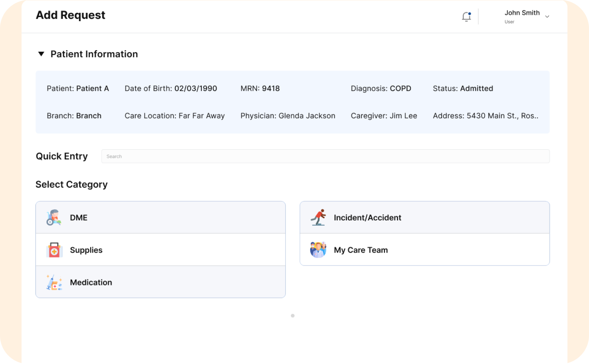Viewport: 589px width, 364px height.
Task: Click the Physician Glenda Jackson field
Action: (288, 116)
